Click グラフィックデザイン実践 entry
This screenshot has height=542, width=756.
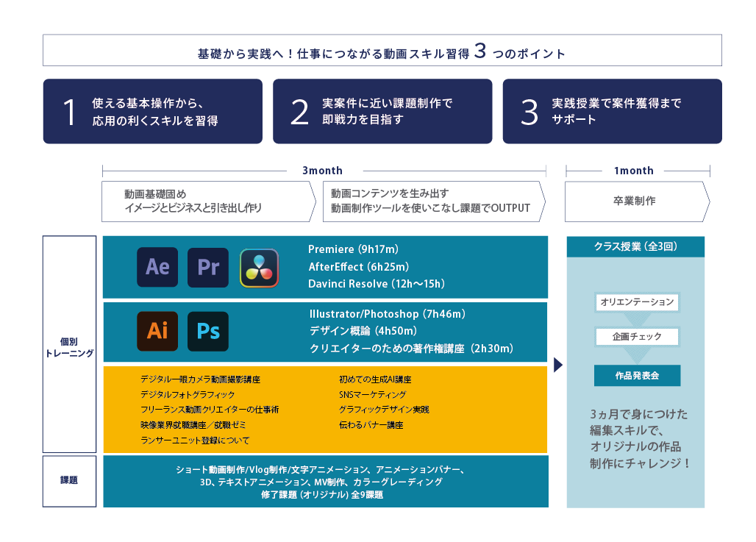[384, 410]
